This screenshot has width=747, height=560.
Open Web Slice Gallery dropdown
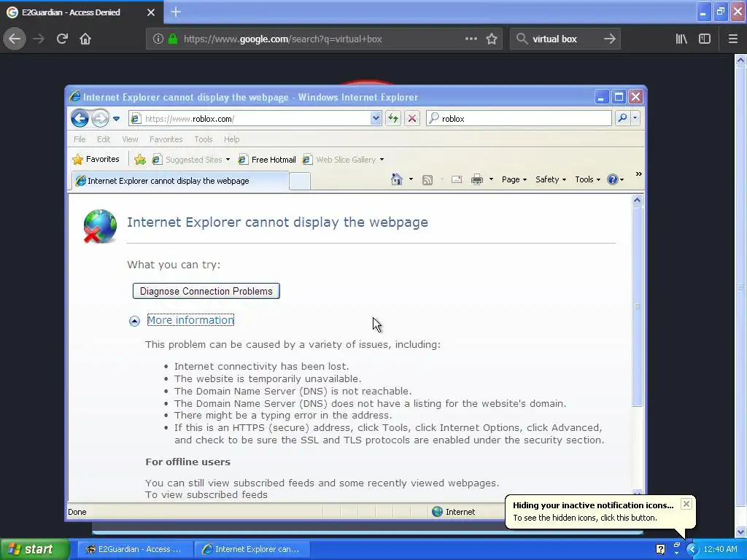point(343,160)
